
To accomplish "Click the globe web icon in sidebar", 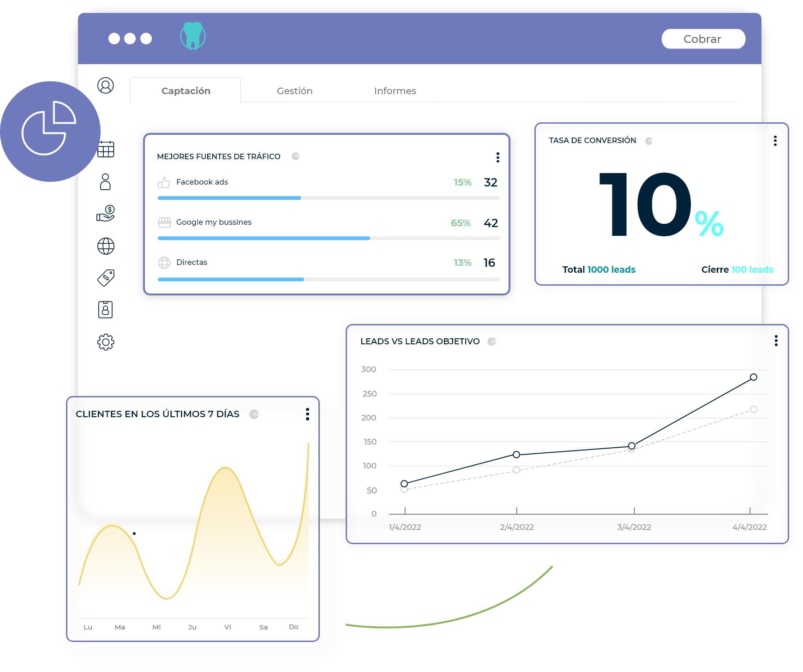I will pyautogui.click(x=106, y=246).
